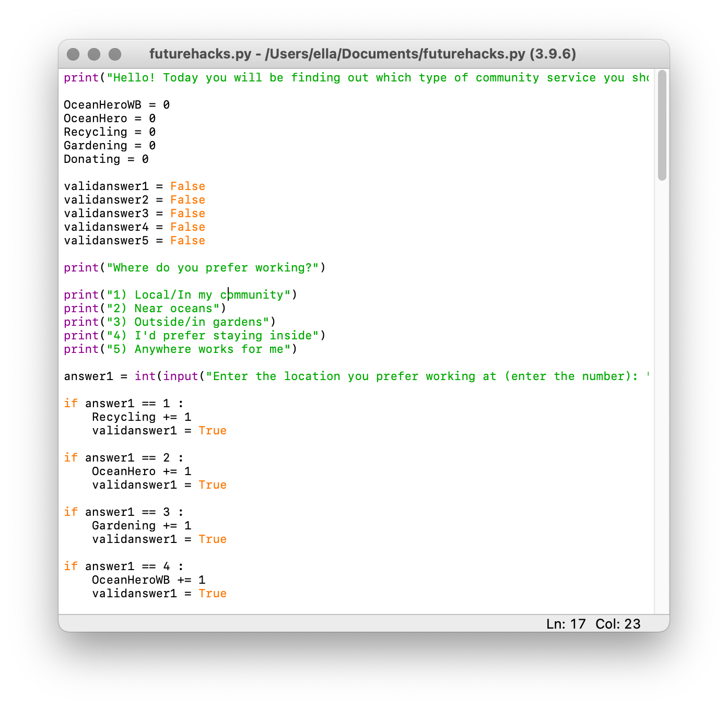Click the 'validanswer4 = False' line

tap(135, 227)
